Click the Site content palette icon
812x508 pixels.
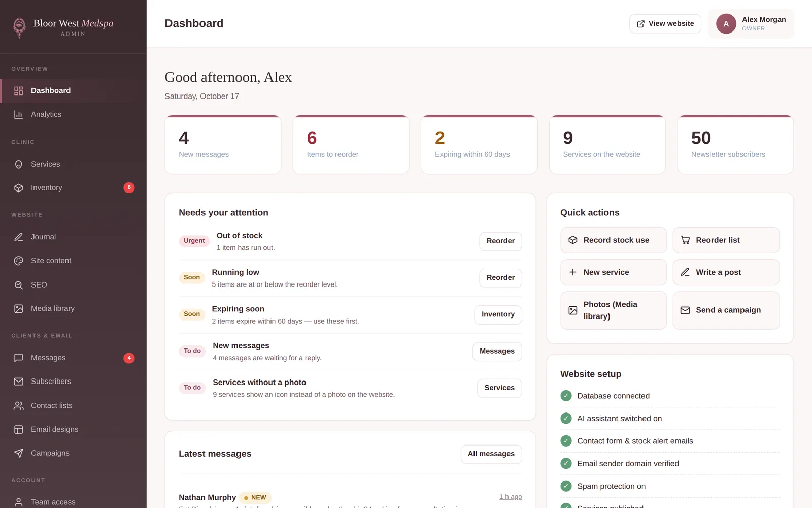click(19, 261)
